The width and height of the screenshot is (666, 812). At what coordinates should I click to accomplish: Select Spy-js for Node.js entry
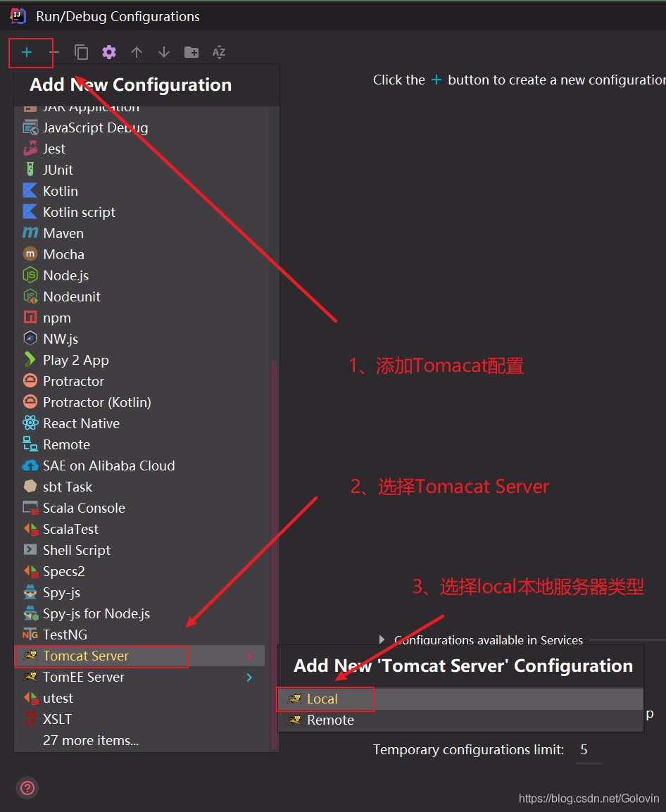tap(140, 613)
